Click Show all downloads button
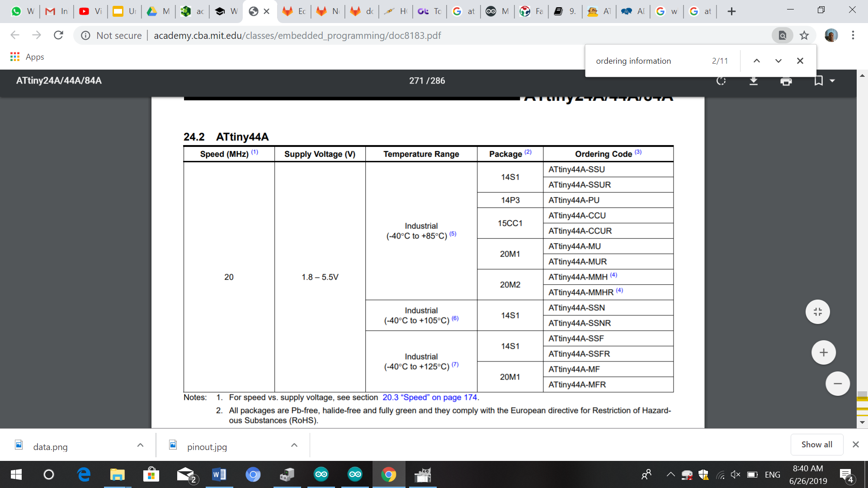 816,445
